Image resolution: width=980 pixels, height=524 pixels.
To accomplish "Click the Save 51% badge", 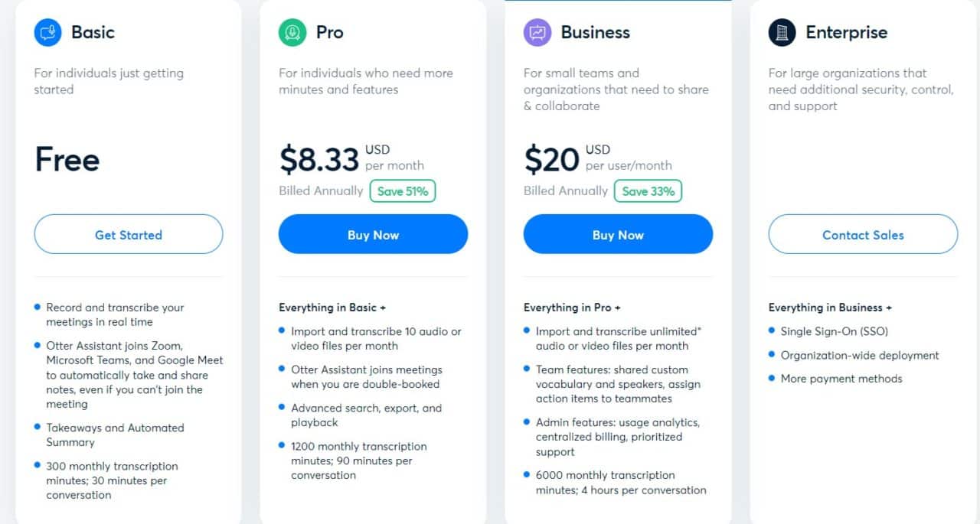I will coord(403,191).
